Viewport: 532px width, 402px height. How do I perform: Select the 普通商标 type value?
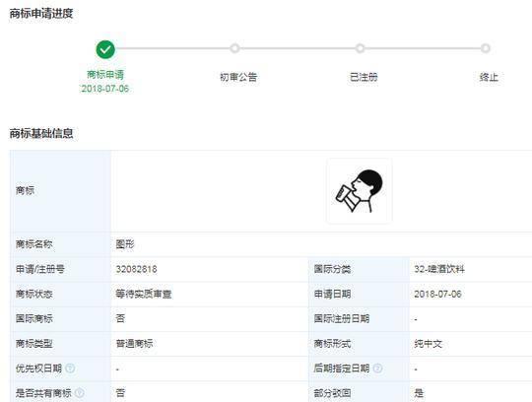coord(134,344)
